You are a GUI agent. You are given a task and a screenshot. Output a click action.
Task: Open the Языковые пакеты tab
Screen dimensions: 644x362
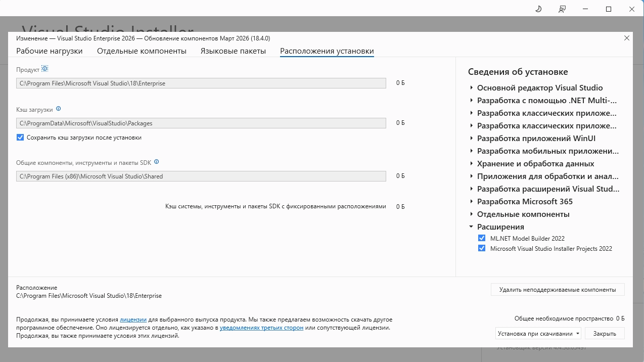pos(233,51)
